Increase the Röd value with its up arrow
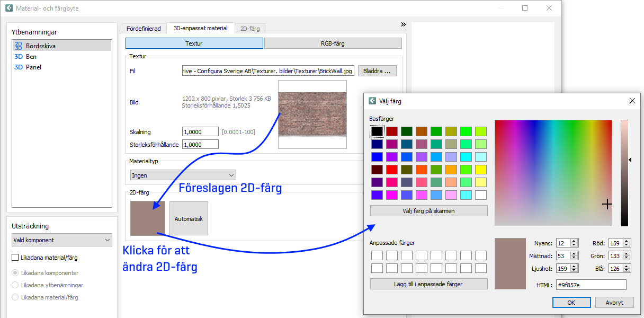The height and width of the screenshot is (318, 644). click(627, 241)
